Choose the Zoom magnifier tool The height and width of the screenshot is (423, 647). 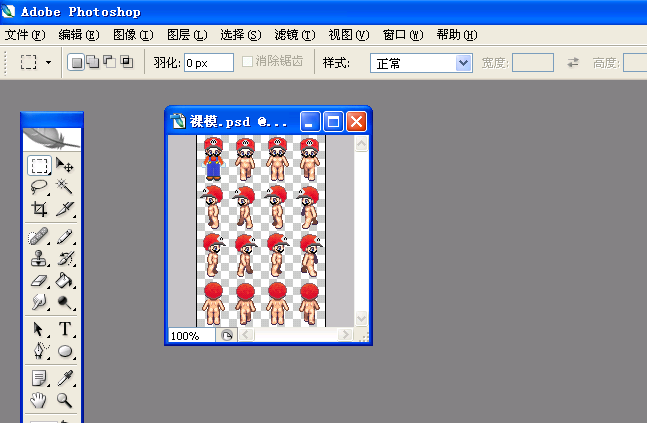64,400
